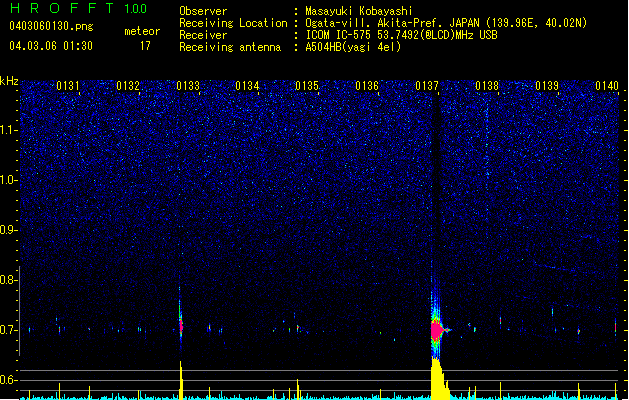Click the 0.6 kHz axis label

[9, 380]
